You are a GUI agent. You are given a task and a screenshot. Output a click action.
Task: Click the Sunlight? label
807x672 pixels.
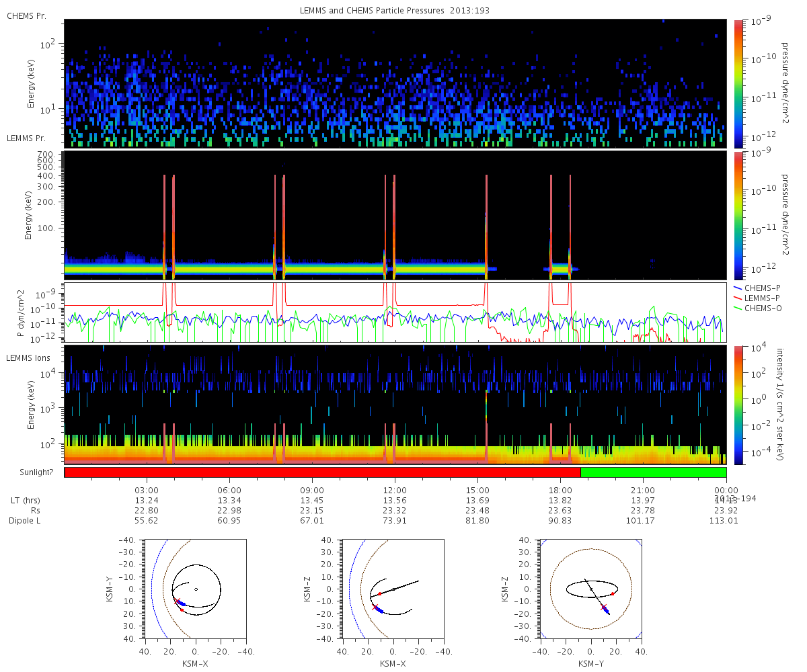click(28, 472)
